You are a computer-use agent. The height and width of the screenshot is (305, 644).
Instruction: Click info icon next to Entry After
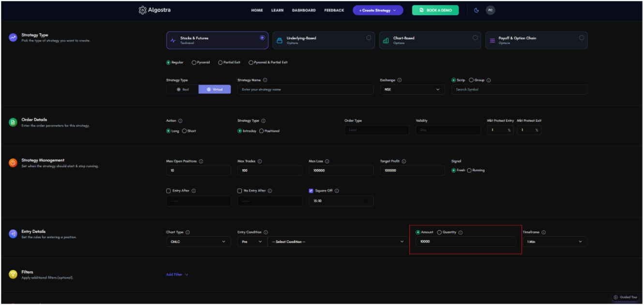pos(194,191)
